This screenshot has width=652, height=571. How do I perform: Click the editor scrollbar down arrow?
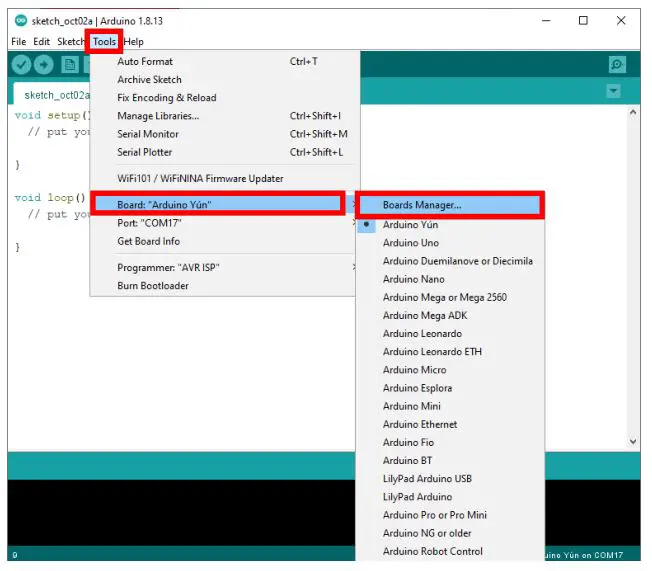pyautogui.click(x=633, y=441)
